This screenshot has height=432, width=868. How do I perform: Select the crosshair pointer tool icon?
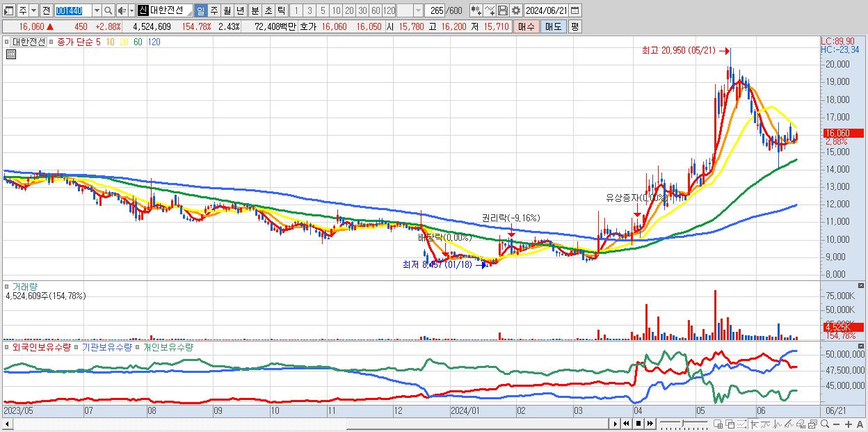[x=754, y=424]
